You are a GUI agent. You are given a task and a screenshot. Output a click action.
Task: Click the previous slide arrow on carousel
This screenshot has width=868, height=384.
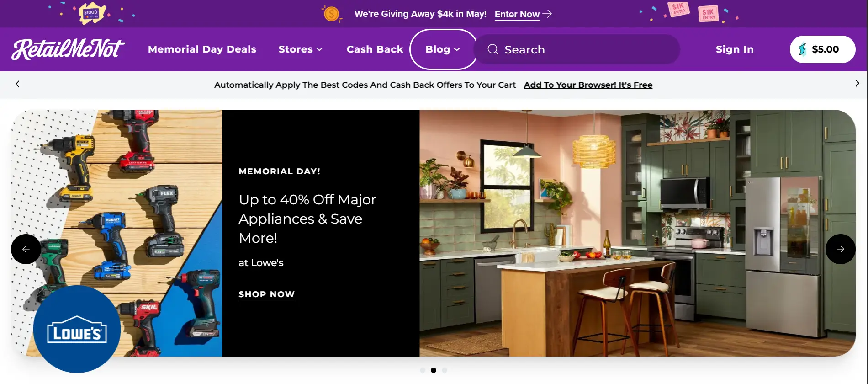[26, 249]
